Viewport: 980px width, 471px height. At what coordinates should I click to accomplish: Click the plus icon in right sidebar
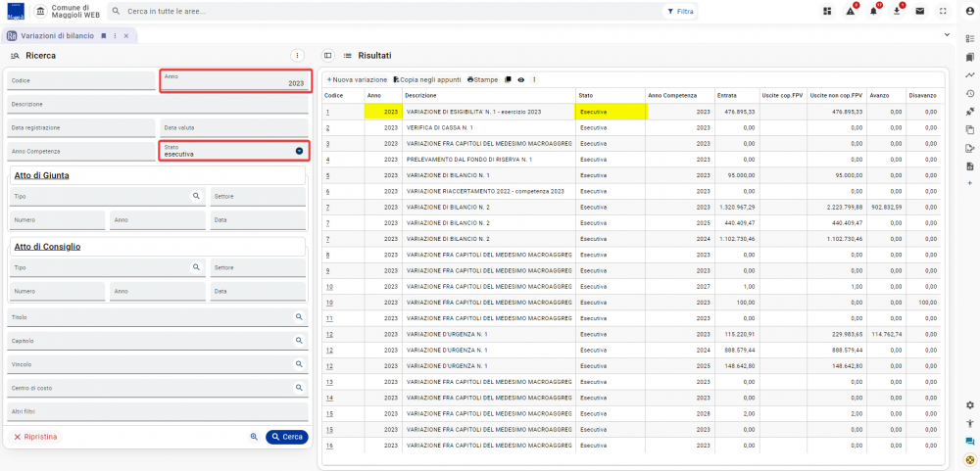pyautogui.click(x=970, y=182)
